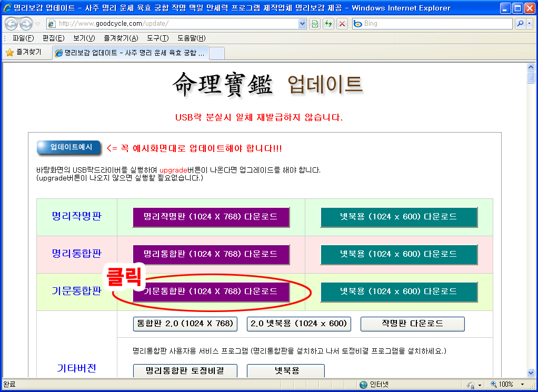Screen dimensions: 538x392
Task: Click the 완료 status bar text
Action: (9, 385)
